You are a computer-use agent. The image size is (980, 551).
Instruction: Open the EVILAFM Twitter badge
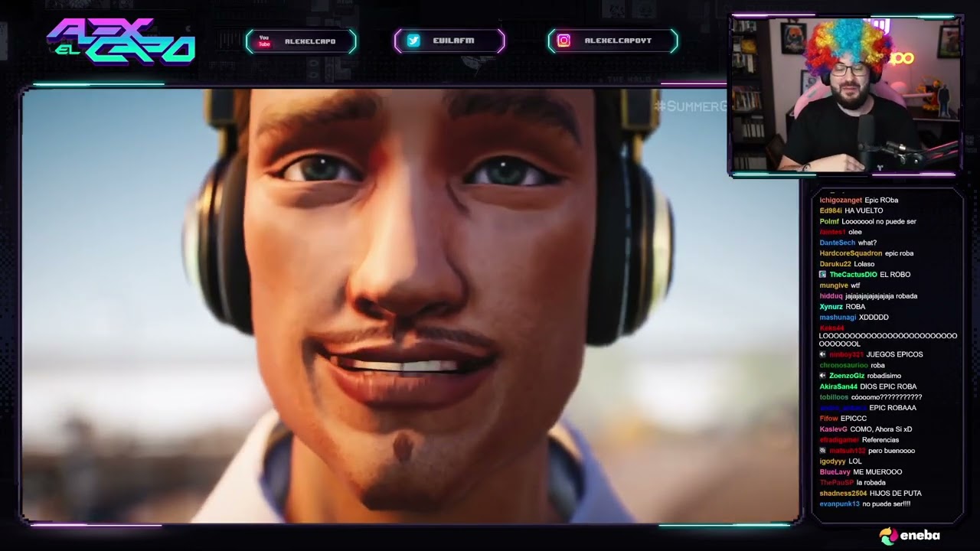(x=449, y=41)
